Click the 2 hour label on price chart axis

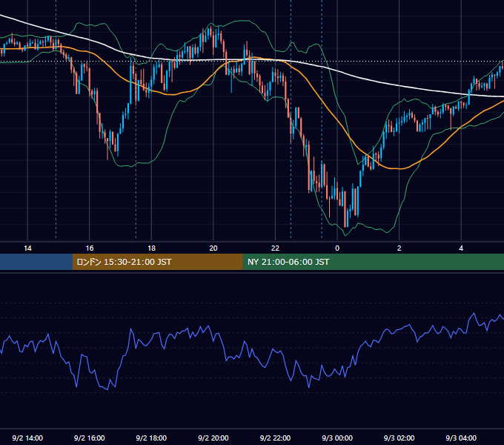[399, 248]
